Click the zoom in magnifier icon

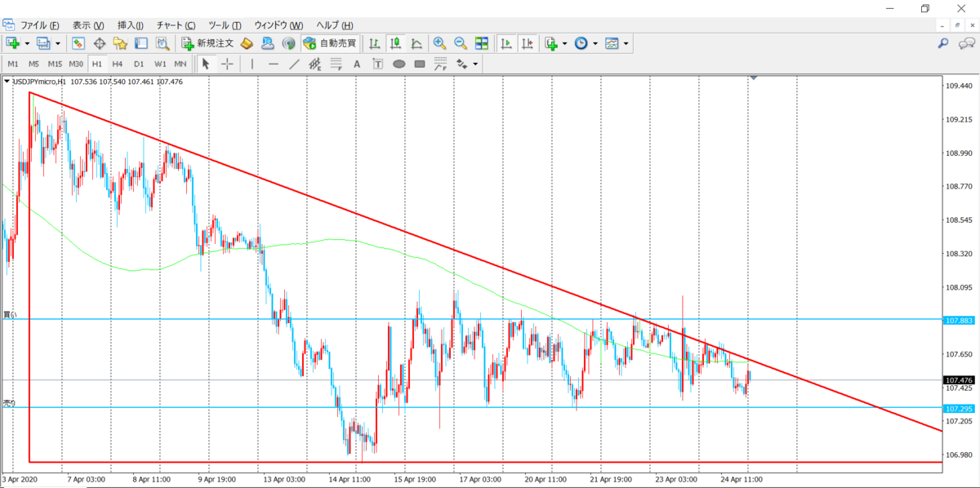pyautogui.click(x=439, y=43)
